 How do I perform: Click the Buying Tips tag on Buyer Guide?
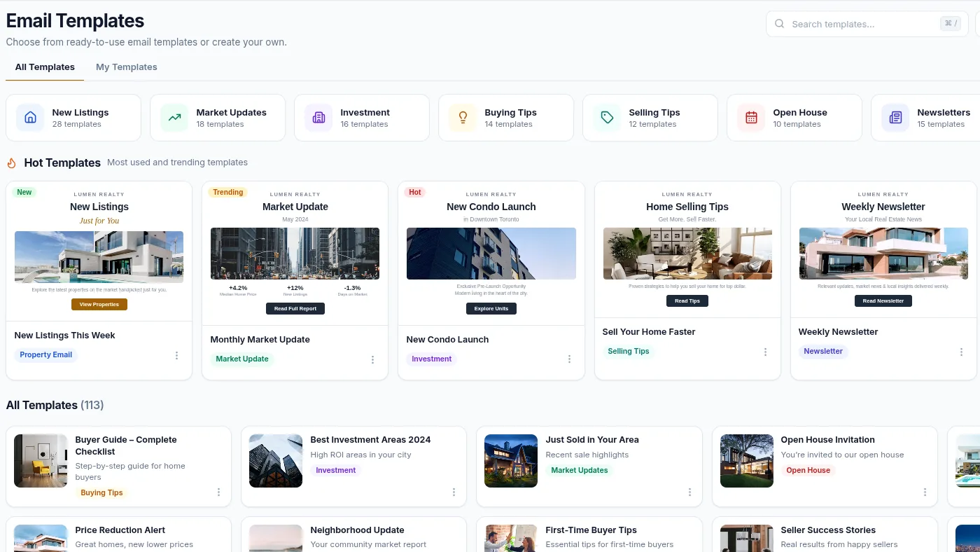(x=101, y=493)
